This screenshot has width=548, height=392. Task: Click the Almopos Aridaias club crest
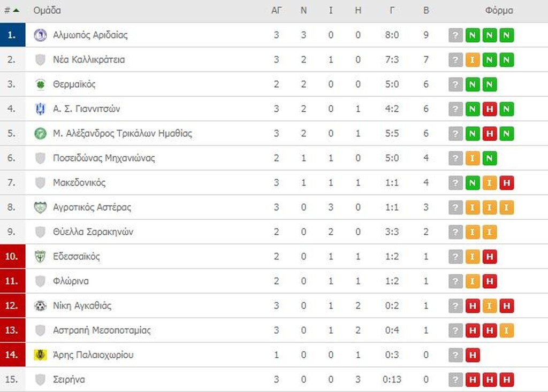click(x=40, y=35)
